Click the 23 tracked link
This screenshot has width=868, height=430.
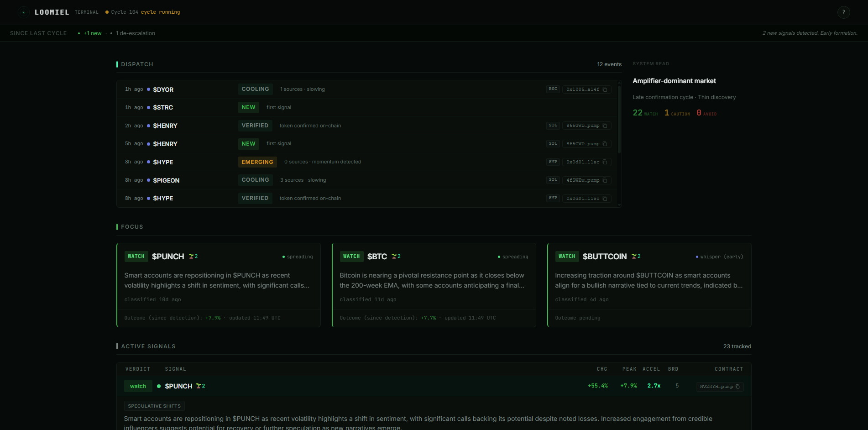pyautogui.click(x=737, y=346)
